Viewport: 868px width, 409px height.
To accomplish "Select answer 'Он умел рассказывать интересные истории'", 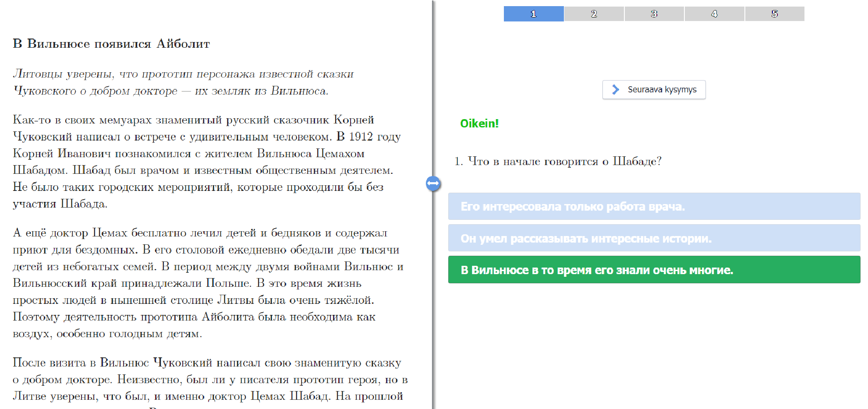I will (x=654, y=238).
